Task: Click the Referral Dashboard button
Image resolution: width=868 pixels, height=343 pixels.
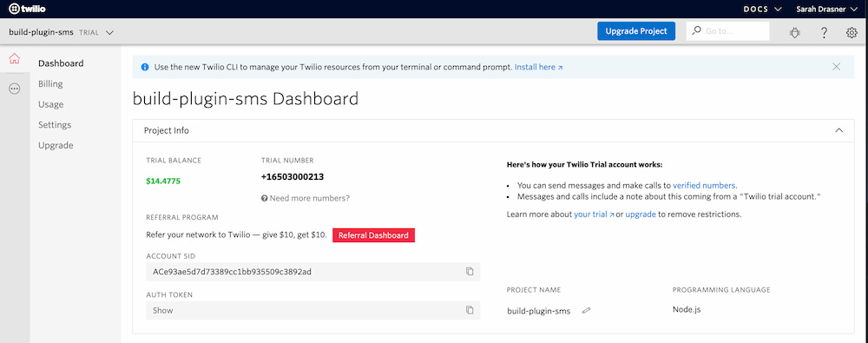Action: (x=373, y=235)
